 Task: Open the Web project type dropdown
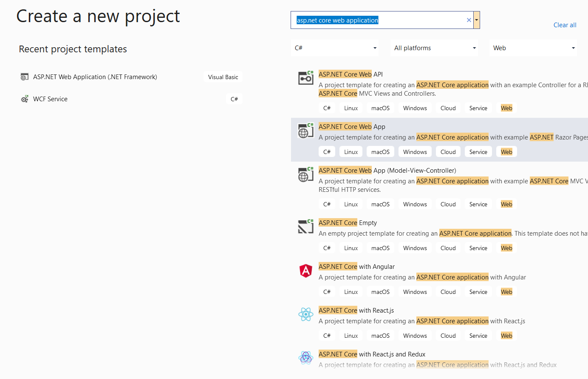coord(533,48)
